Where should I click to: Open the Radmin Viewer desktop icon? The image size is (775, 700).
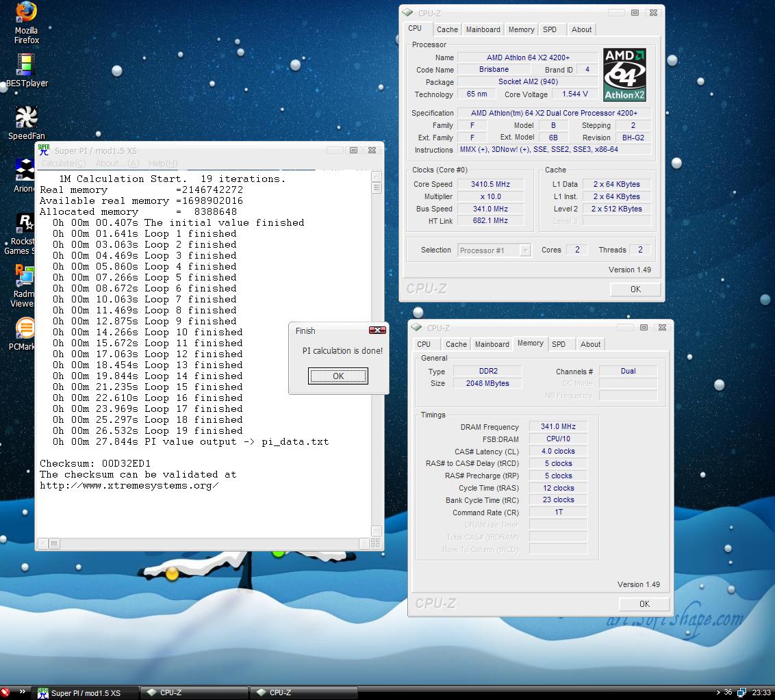click(25, 276)
